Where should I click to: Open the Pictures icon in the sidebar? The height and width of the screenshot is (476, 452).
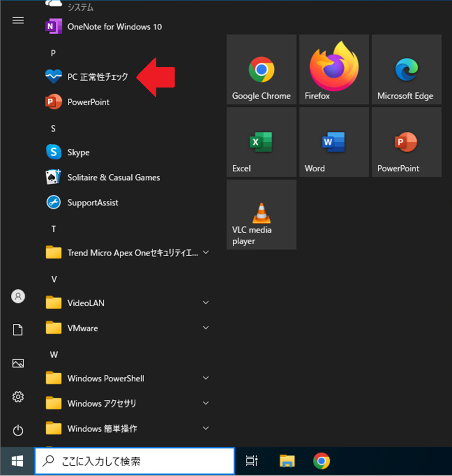coord(18,363)
